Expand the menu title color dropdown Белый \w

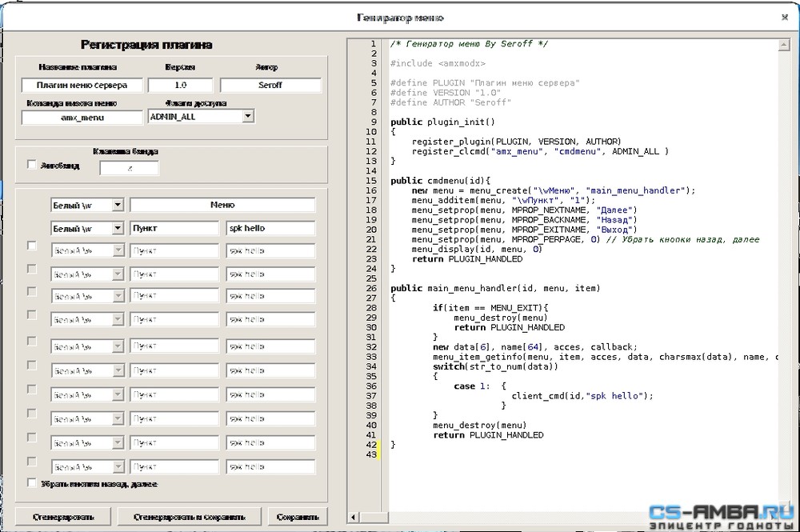118,205
